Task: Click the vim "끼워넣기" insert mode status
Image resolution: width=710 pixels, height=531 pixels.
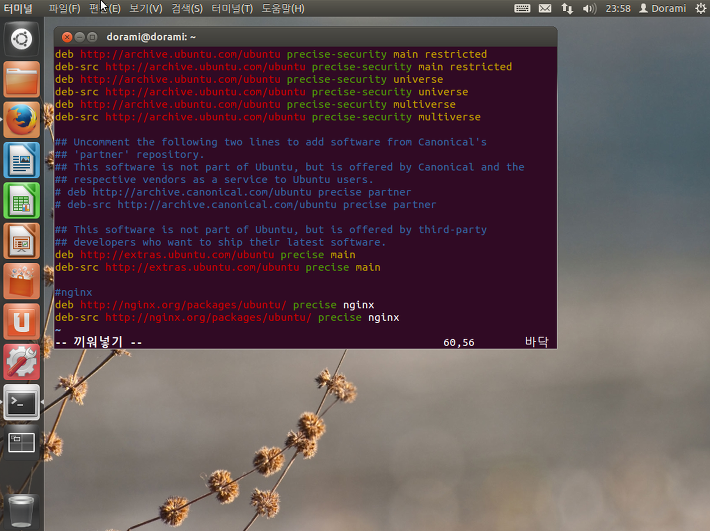Action: click(98, 342)
